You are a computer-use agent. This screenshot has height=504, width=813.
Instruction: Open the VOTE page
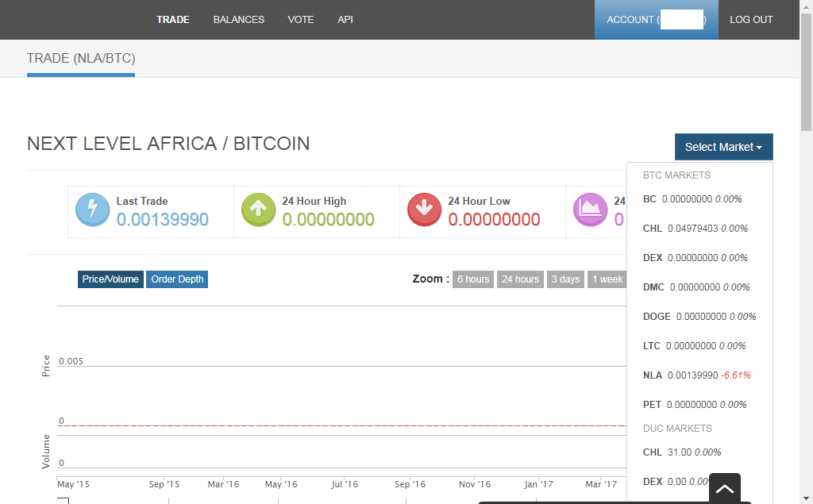click(x=301, y=20)
